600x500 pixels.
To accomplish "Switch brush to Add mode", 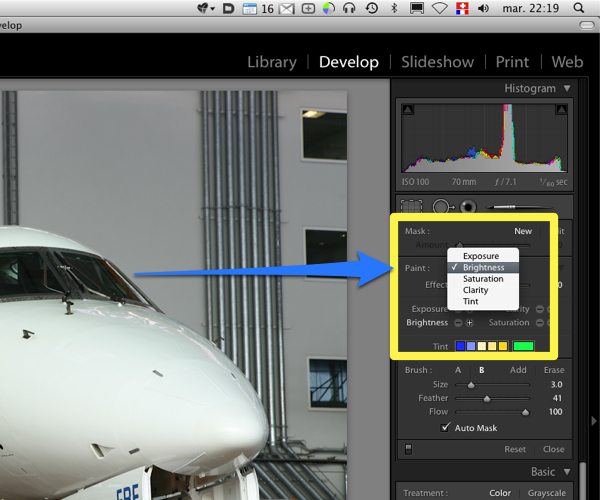I will pyautogui.click(x=518, y=370).
